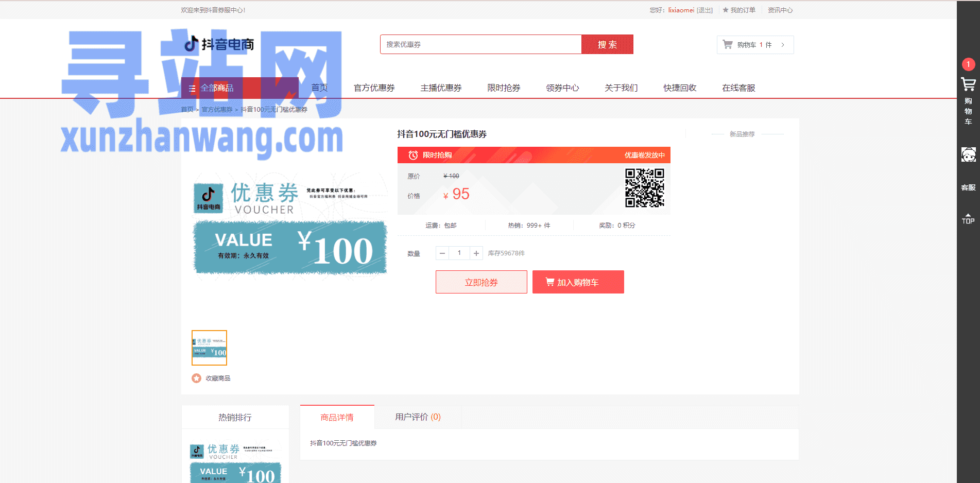The image size is (980, 483).
Task: Open 我的订单 link
Action: [743, 10]
